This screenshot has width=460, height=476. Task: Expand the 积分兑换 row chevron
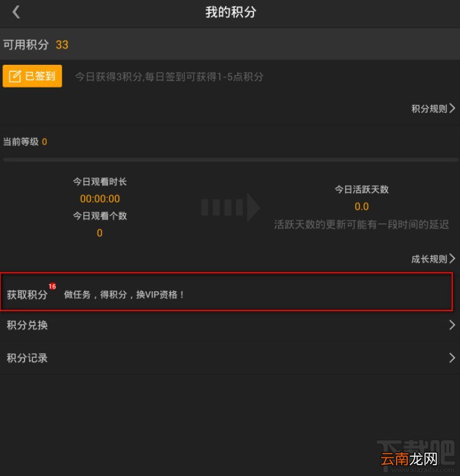[452, 325]
